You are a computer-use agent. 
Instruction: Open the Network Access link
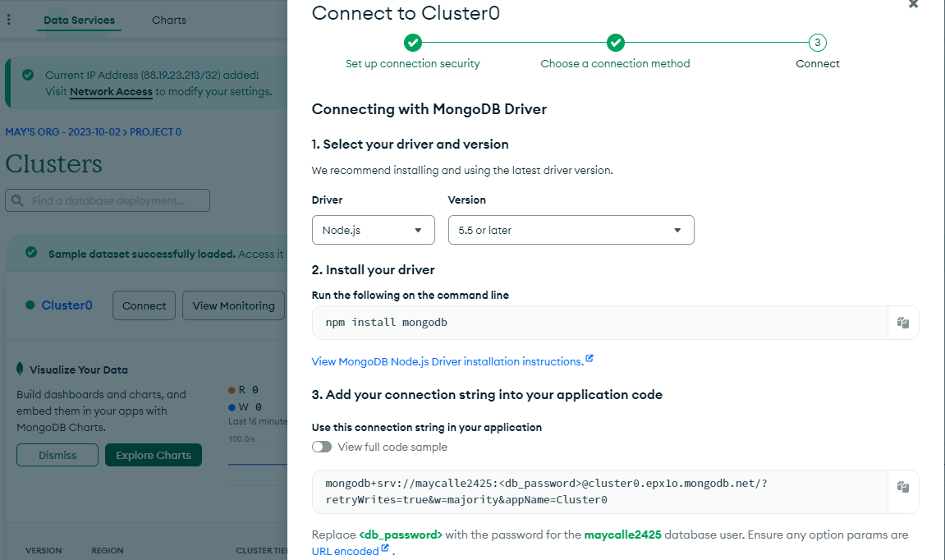(x=111, y=92)
